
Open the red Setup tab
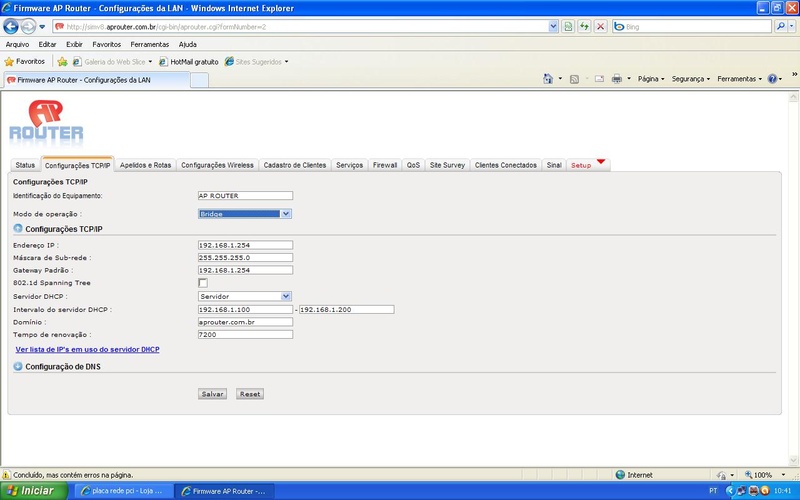[x=588, y=165]
